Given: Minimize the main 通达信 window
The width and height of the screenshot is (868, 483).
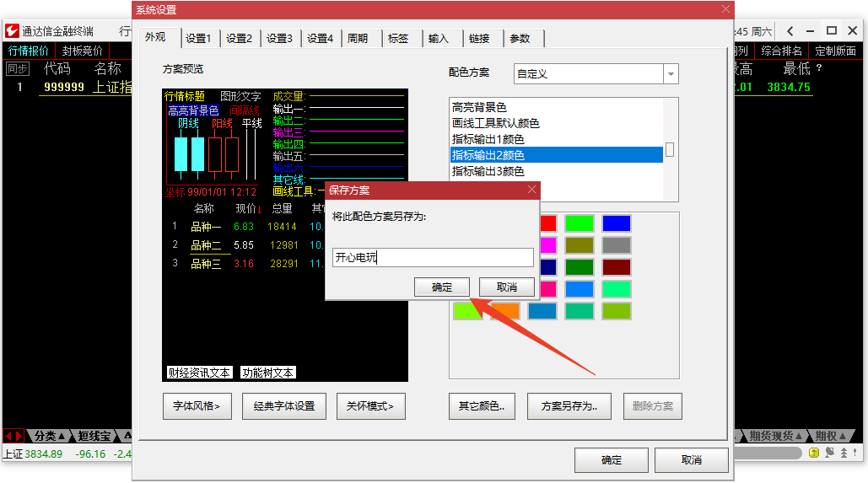Looking at the screenshot, I should coord(811,31).
